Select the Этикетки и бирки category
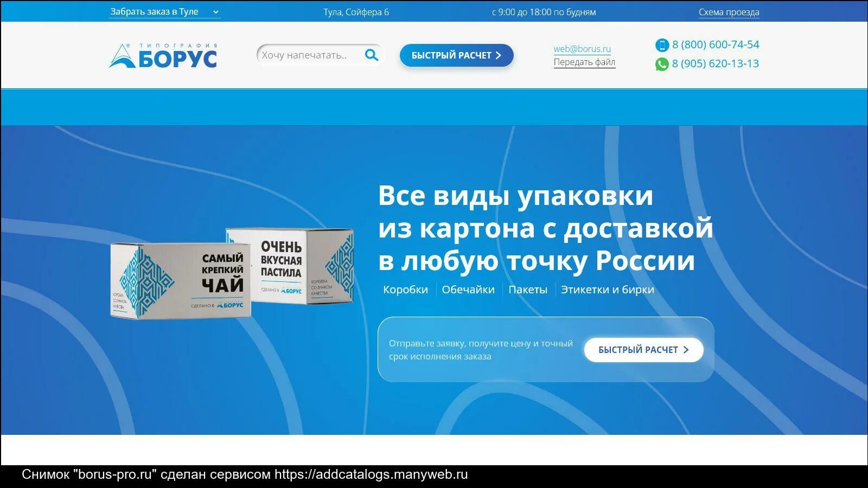The height and width of the screenshot is (488, 868). tap(608, 290)
